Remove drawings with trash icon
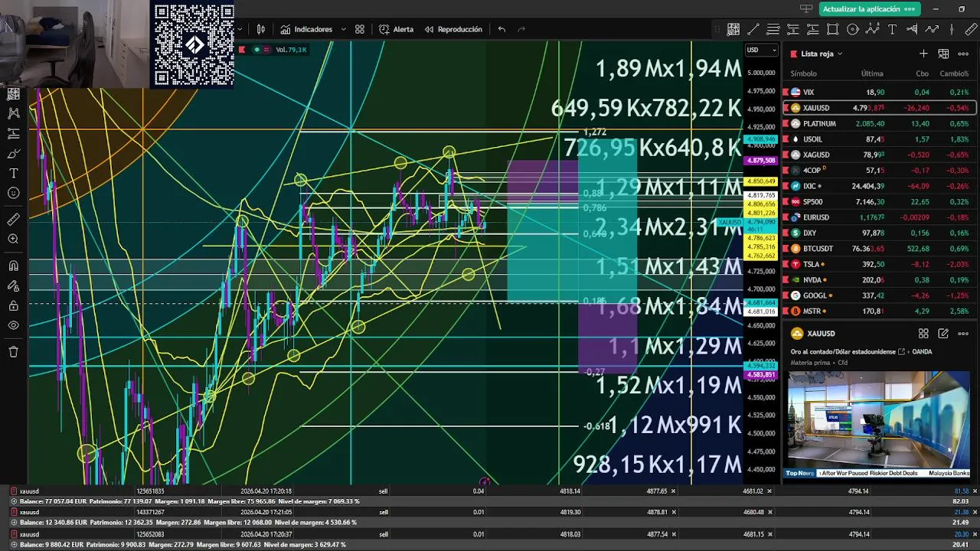980x551 pixels. click(x=13, y=352)
